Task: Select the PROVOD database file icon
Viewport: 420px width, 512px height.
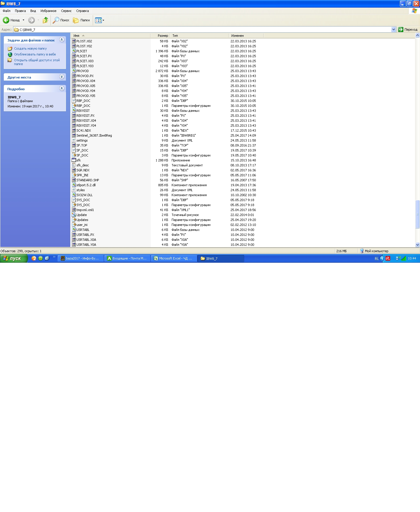Action: tap(74, 71)
